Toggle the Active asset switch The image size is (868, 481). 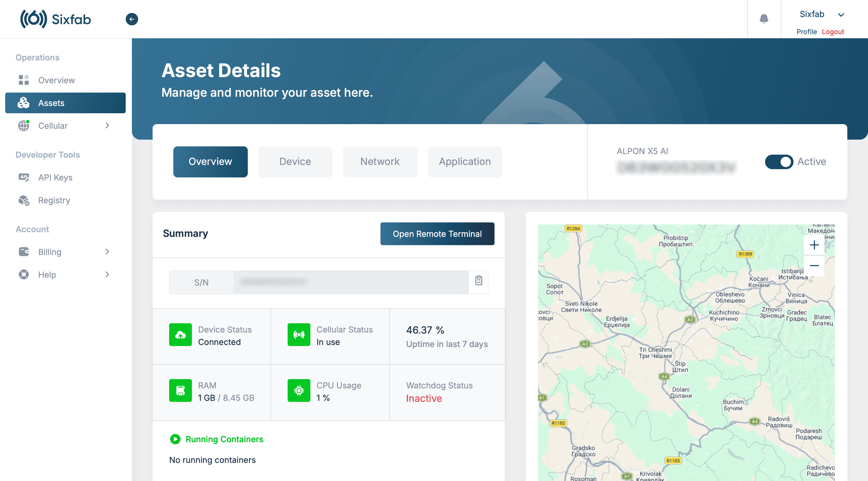coord(779,162)
